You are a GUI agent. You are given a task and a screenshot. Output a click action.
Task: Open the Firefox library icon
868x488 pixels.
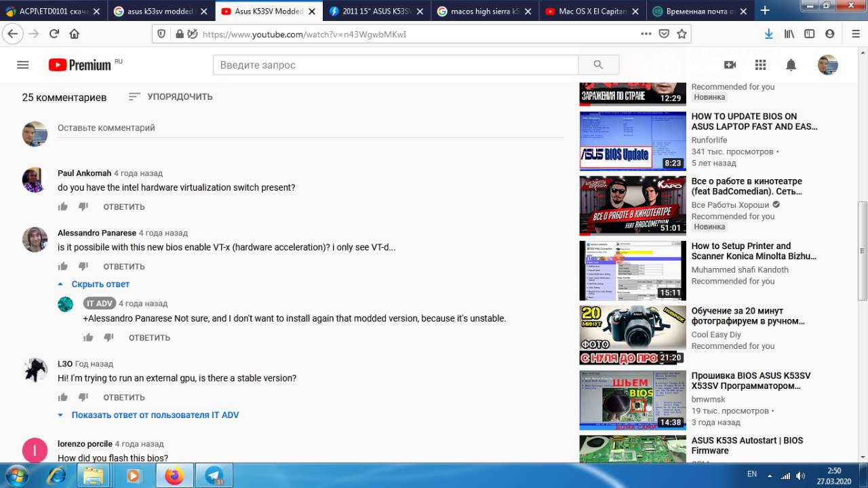click(x=789, y=34)
